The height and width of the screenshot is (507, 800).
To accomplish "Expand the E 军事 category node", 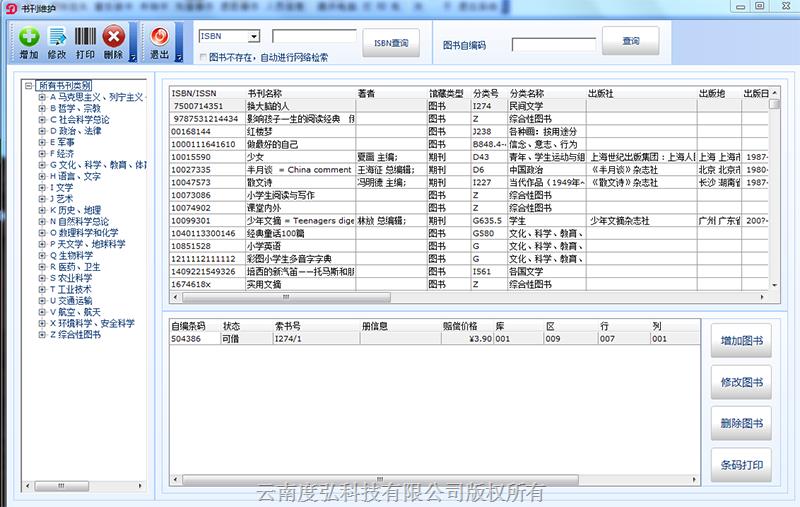I will (x=42, y=142).
